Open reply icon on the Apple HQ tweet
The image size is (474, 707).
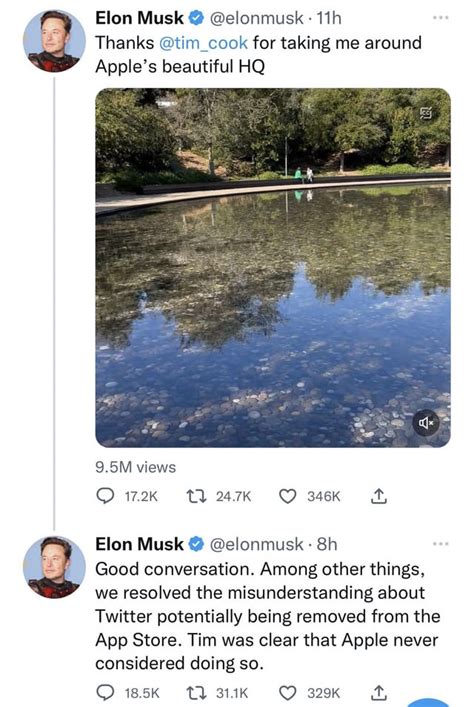106,496
